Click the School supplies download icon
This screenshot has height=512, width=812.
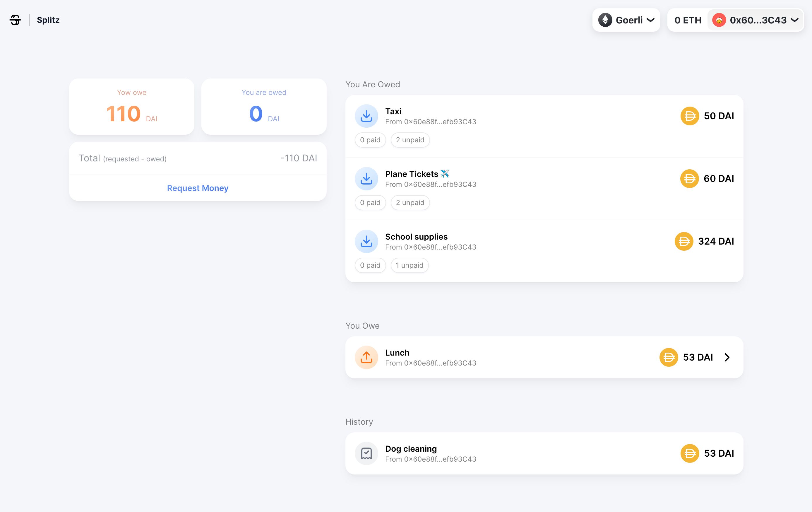click(366, 241)
